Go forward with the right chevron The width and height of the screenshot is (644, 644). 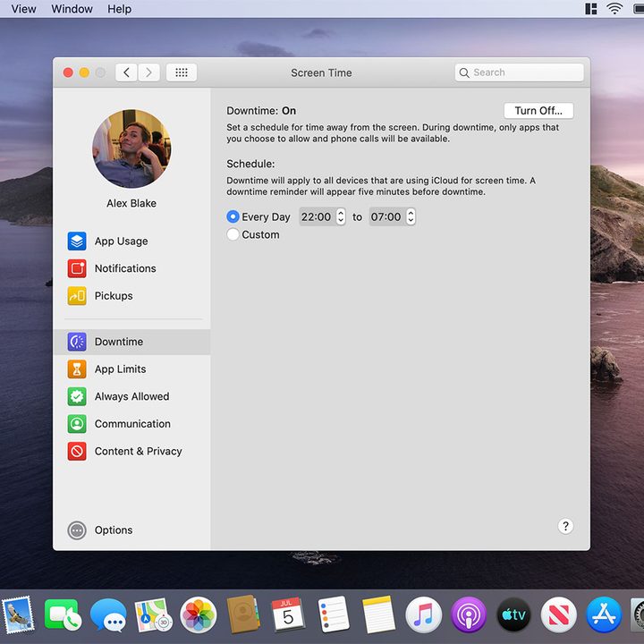148,72
